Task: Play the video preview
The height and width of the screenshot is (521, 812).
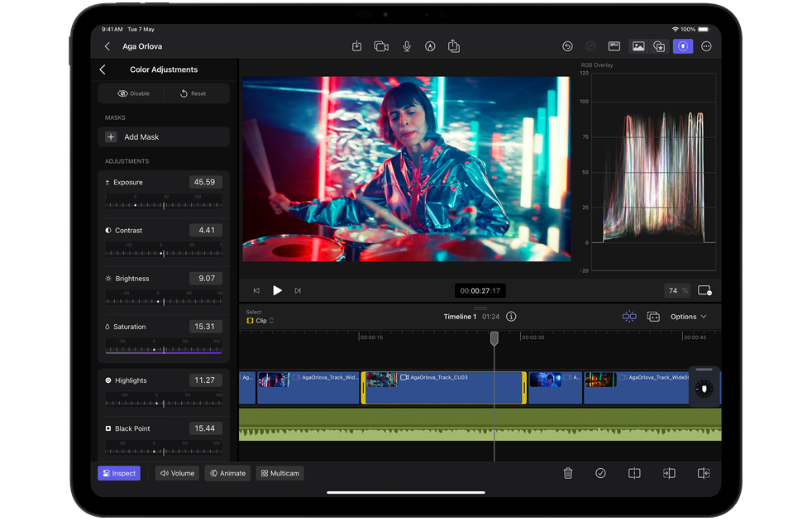Action: pyautogui.click(x=277, y=290)
